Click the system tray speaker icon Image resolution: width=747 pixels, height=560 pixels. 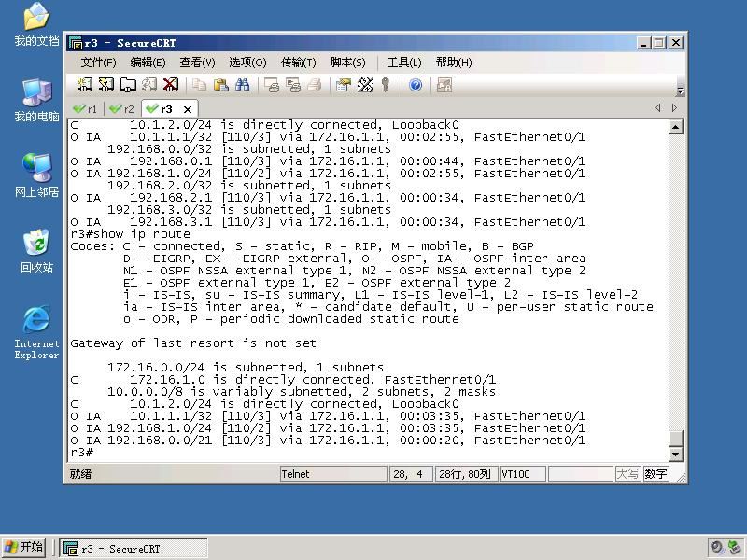[x=716, y=548]
